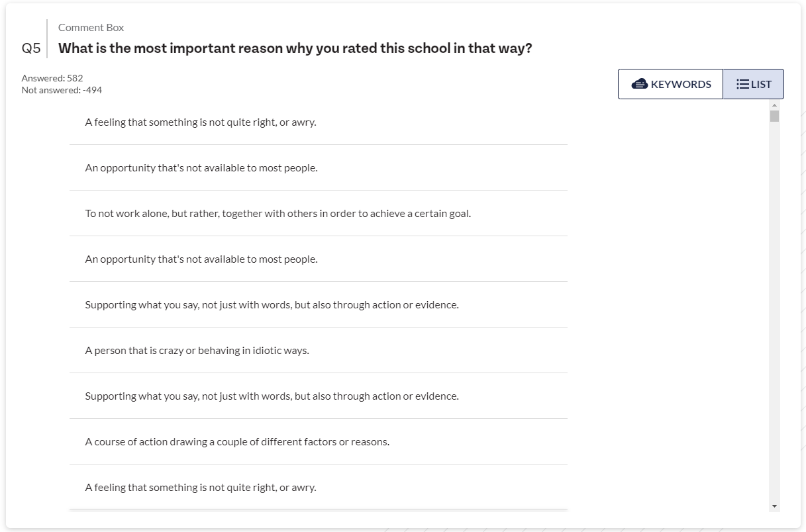Select the second 'Supporting what you say' response
The image size is (806, 532).
coord(319,396)
